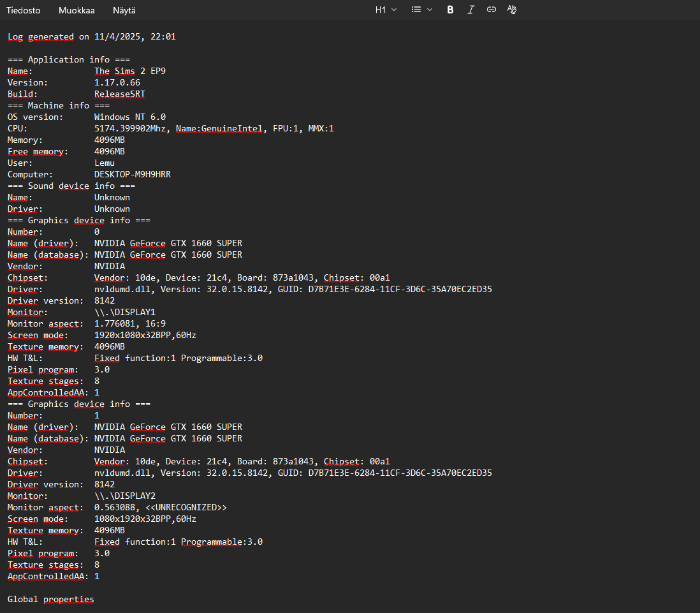Image resolution: width=700 pixels, height=613 pixels.
Task: Click the OS version 'Windows NT 6.0'
Action: pos(130,117)
